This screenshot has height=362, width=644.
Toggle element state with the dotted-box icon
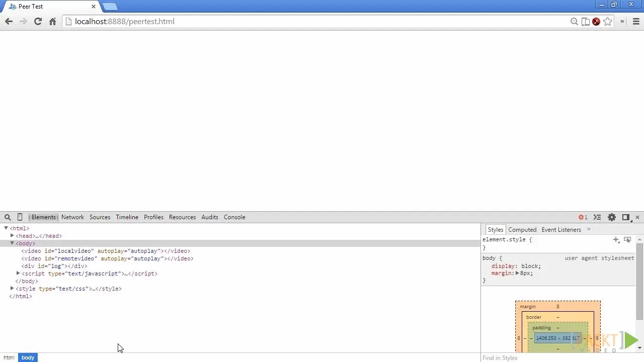[627, 240]
